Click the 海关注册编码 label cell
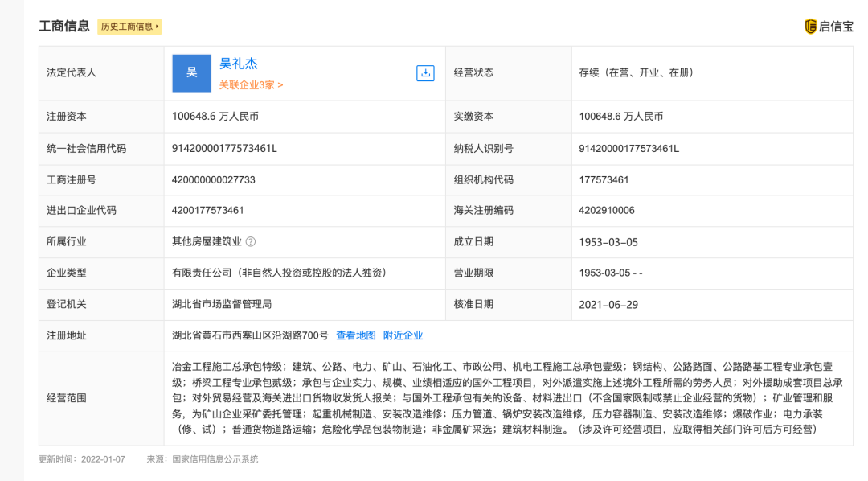868x481 pixels. [509, 211]
